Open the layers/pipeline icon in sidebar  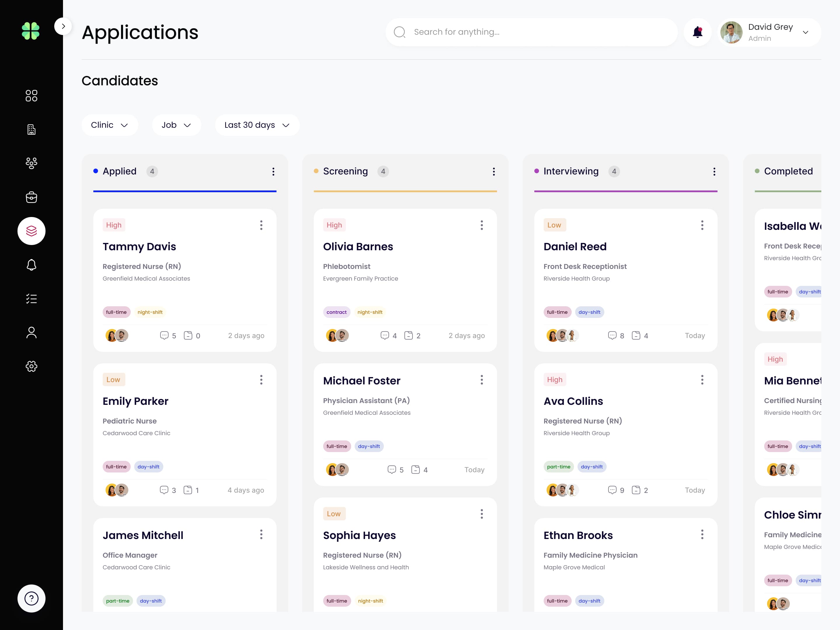point(31,230)
